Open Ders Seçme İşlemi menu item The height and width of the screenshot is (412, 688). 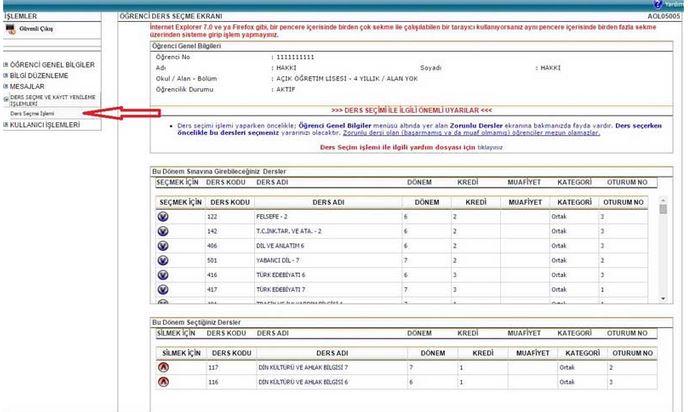[x=32, y=114]
